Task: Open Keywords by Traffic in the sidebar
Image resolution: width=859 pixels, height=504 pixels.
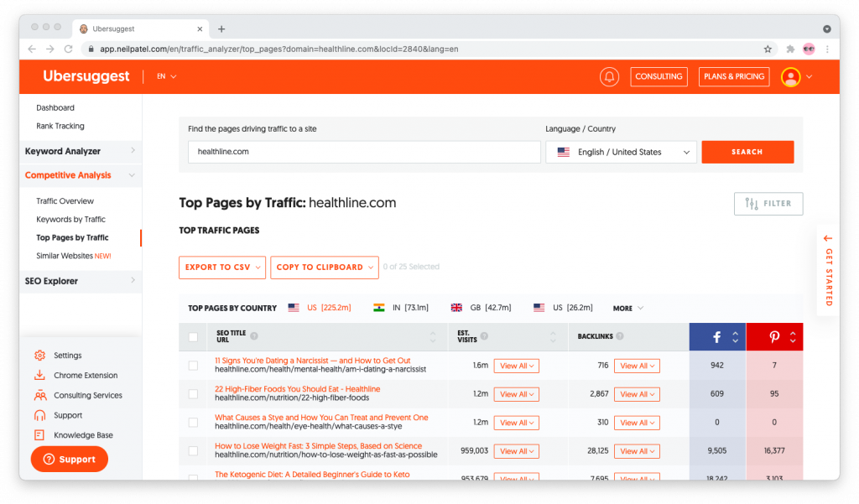Action: [x=70, y=219]
